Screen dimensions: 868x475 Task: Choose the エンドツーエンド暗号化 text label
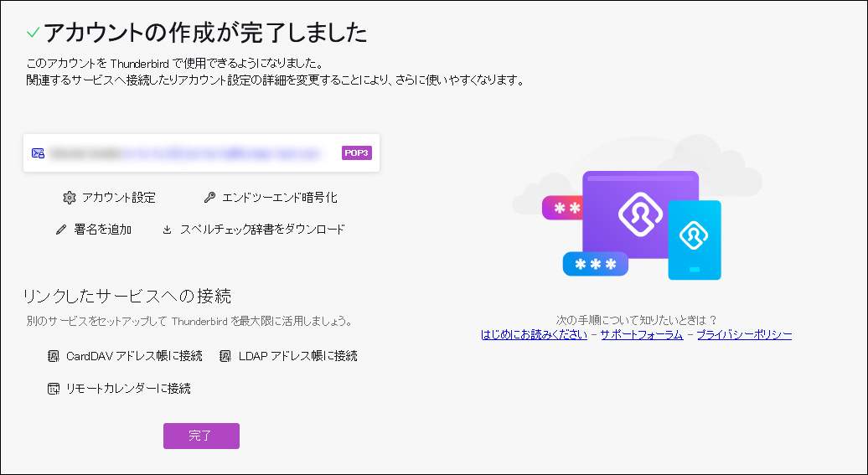(279, 198)
